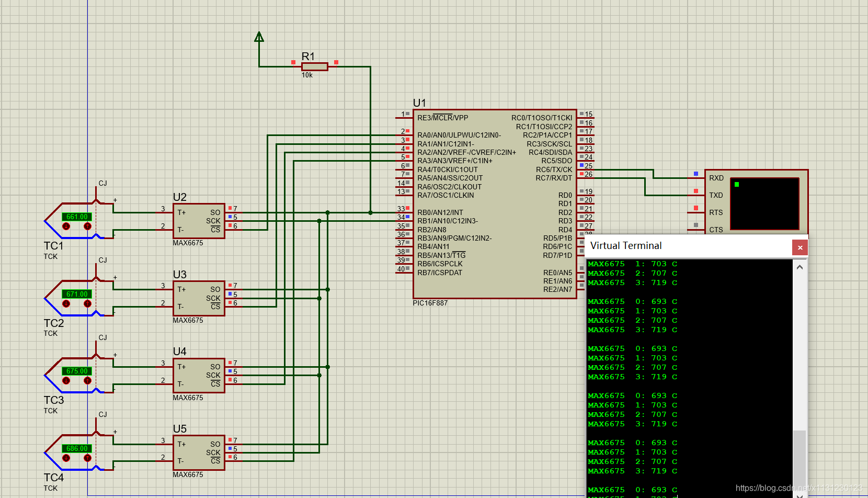The height and width of the screenshot is (498, 868).
Task: Increase TC1 thermocouple temperature with up arrow
Action: (x=87, y=227)
